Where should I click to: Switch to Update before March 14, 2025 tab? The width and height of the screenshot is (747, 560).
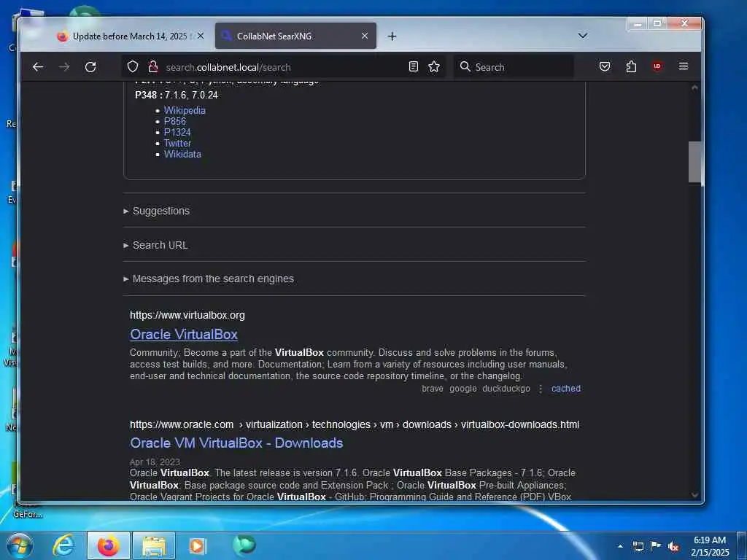coord(130,36)
